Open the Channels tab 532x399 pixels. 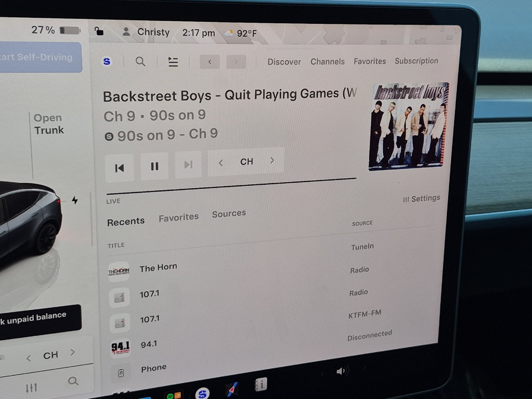(328, 62)
